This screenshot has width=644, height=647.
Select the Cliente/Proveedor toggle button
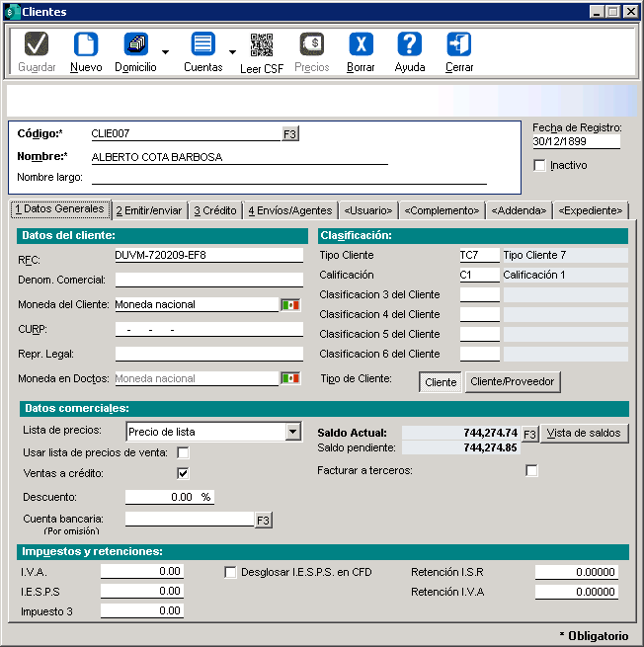(x=513, y=381)
